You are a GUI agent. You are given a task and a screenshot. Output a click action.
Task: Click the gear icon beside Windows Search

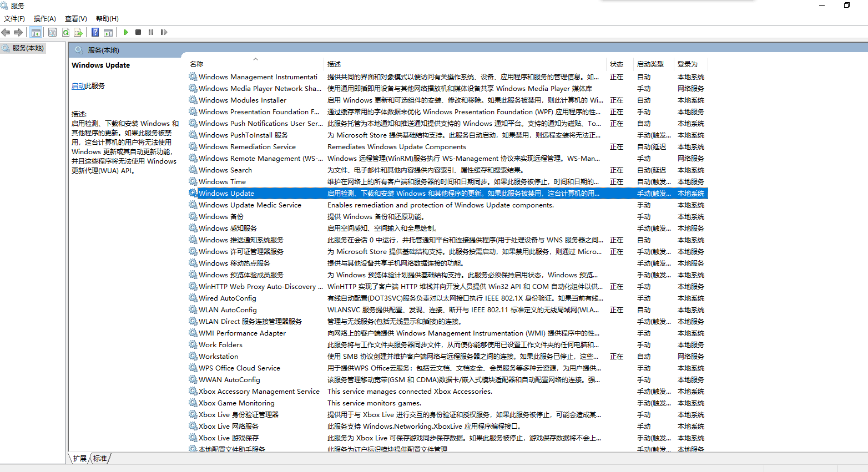193,170
